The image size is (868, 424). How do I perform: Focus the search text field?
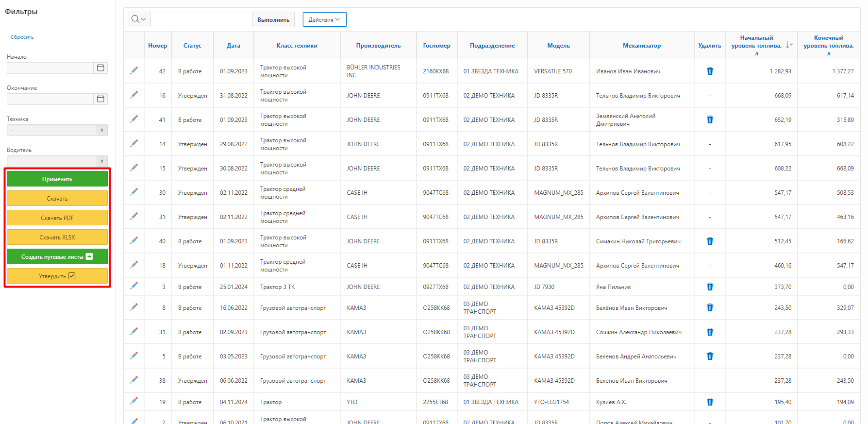tap(201, 19)
